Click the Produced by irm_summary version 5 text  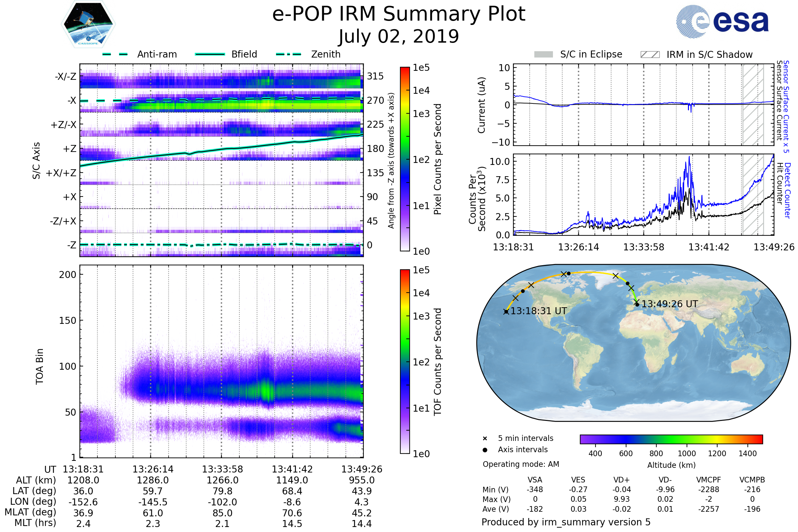coord(566,522)
